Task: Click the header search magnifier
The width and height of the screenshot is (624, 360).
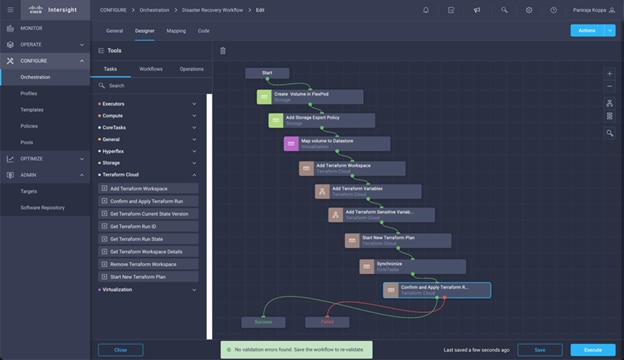Action: 504,10
